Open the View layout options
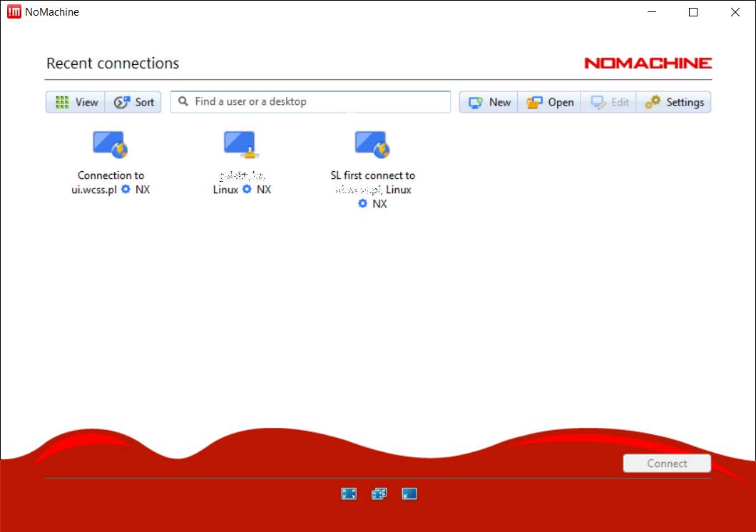756x532 pixels. (76, 102)
